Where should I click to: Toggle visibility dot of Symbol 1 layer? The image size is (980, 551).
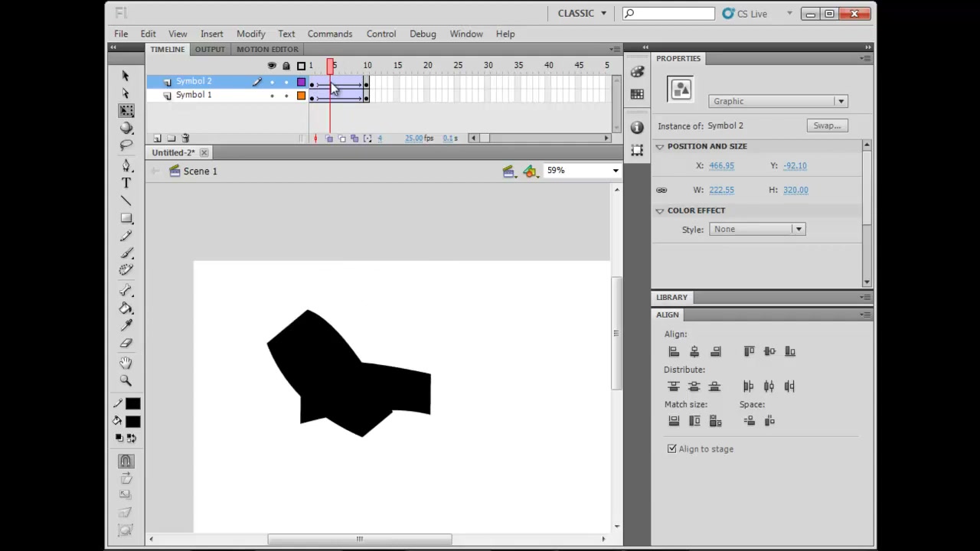pyautogui.click(x=272, y=96)
